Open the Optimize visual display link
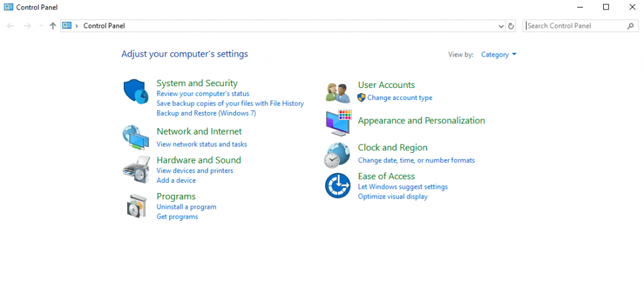This screenshot has height=281, width=644. [x=392, y=196]
